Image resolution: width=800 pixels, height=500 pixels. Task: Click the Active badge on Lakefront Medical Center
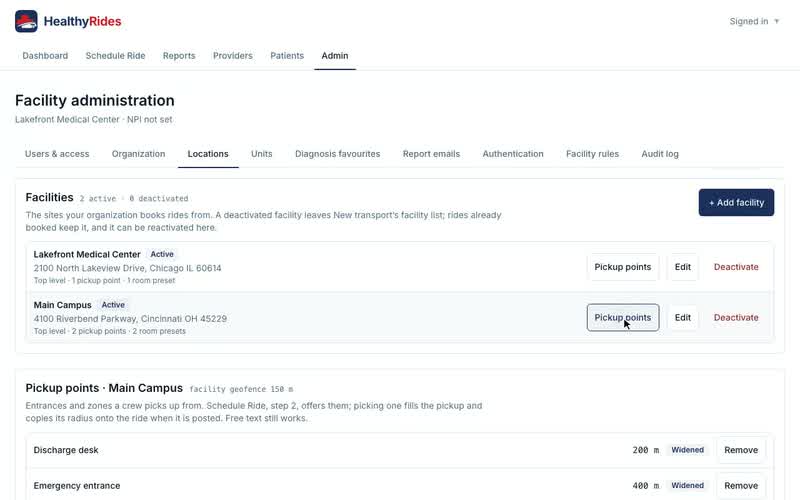coord(162,254)
